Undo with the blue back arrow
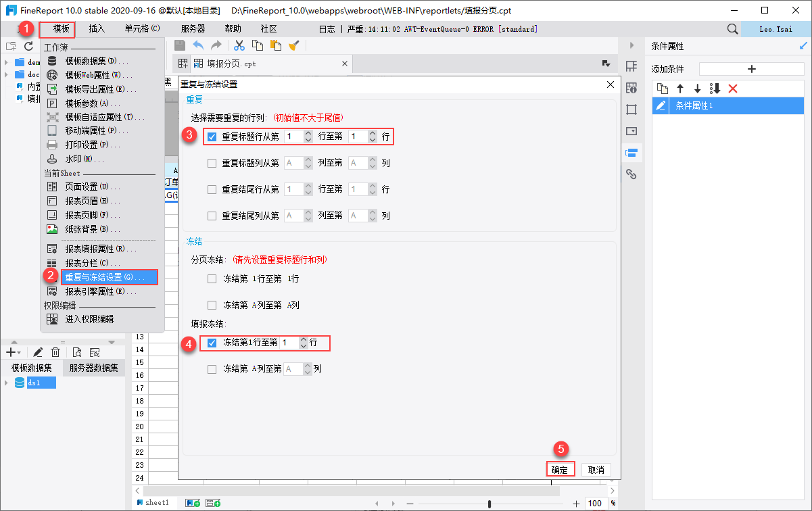The height and width of the screenshot is (511, 812). (198, 45)
